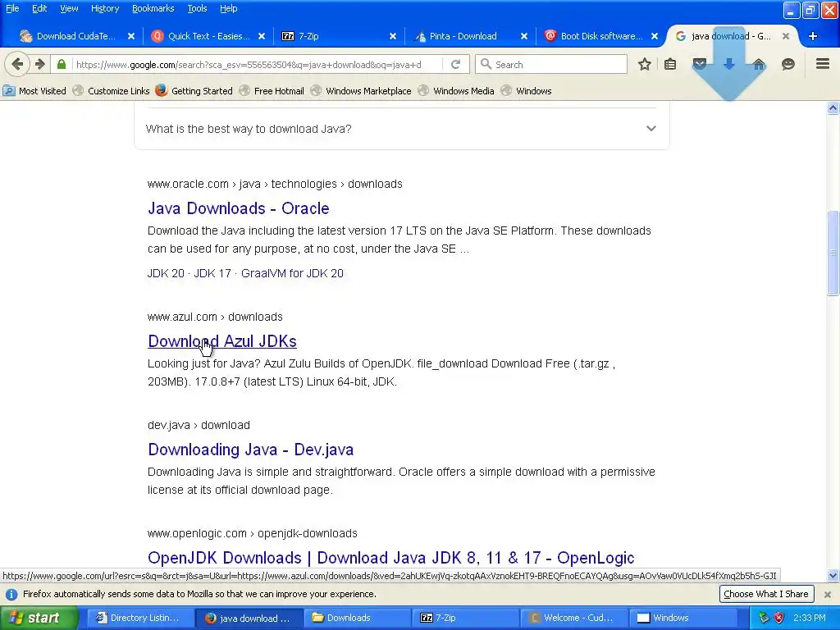
Task: Click the green padlock site identity icon
Action: [x=62, y=64]
